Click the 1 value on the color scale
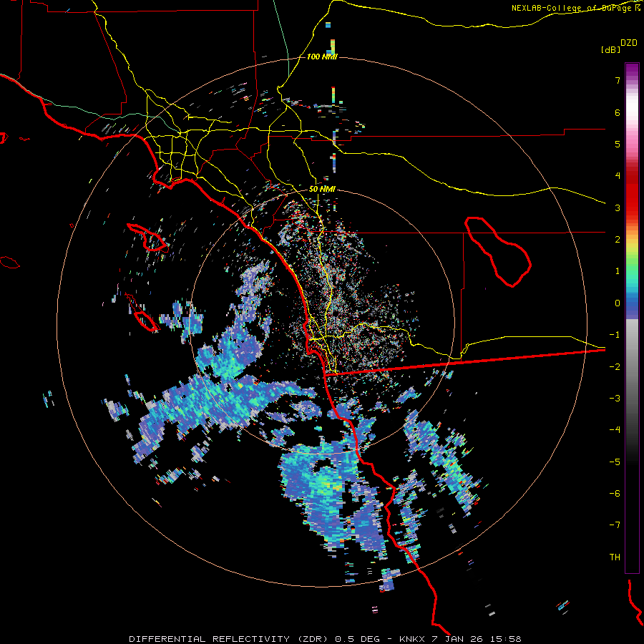 [618, 271]
